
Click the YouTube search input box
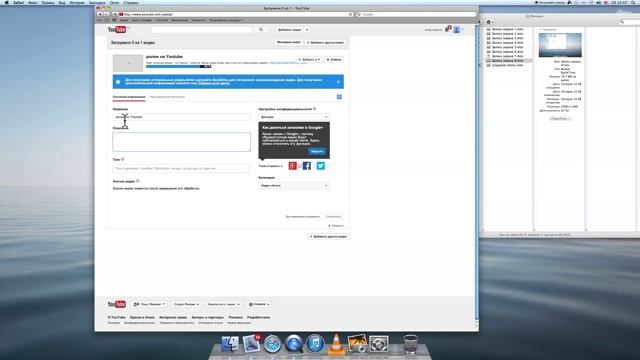(x=202, y=29)
